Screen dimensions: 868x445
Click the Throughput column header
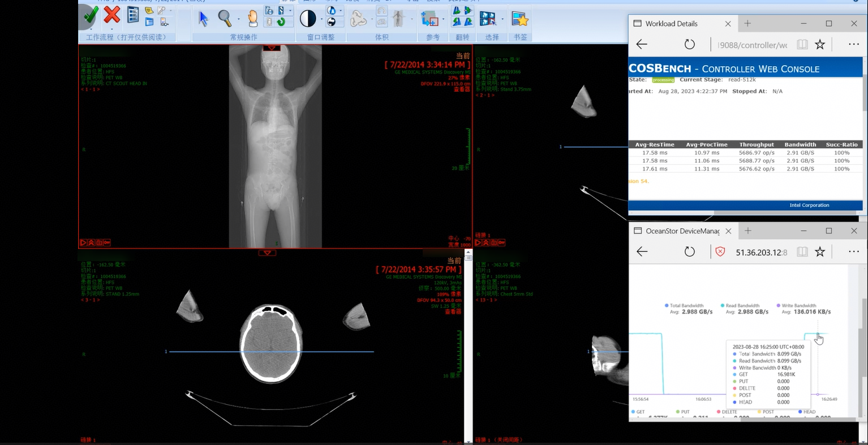point(757,144)
